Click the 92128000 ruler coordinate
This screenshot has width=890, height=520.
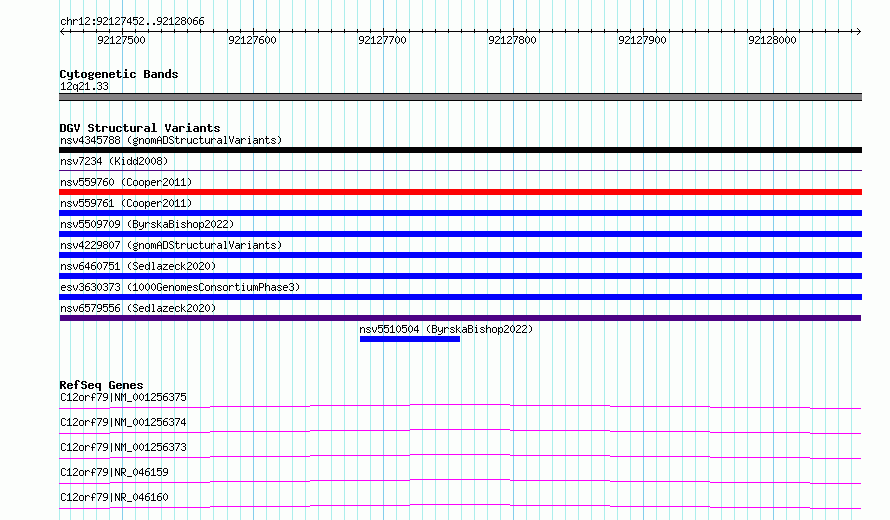click(x=772, y=40)
